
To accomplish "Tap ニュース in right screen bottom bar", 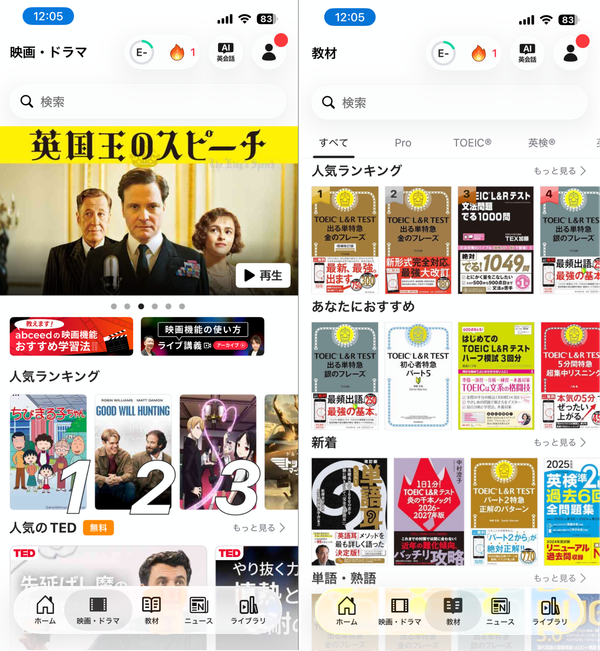I will coord(500,611).
